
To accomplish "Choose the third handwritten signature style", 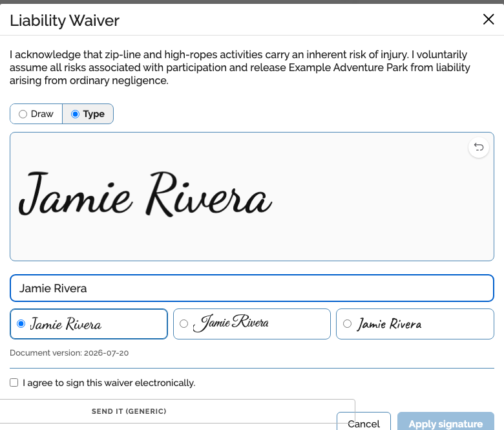I will pyautogui.click(x=415, y=324).
